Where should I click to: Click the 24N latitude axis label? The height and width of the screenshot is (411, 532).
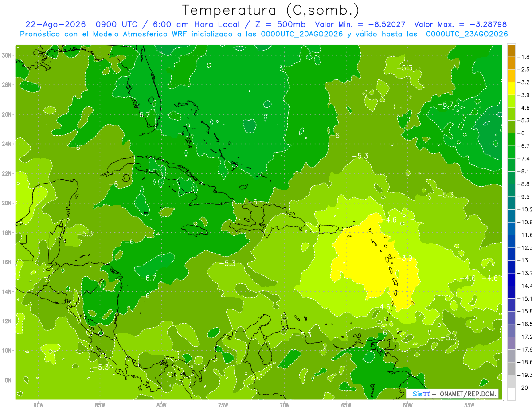pyautogui.click(x=7, y=144)
